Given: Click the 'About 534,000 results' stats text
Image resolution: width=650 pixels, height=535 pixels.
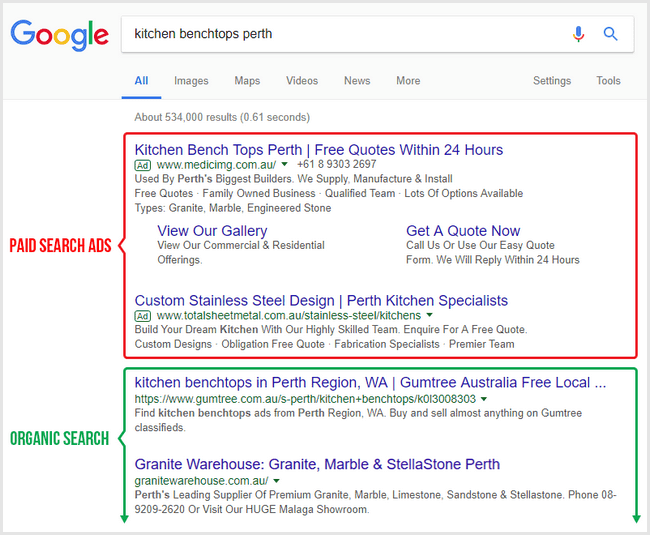Looking at the screenshot, I should 222,117.
